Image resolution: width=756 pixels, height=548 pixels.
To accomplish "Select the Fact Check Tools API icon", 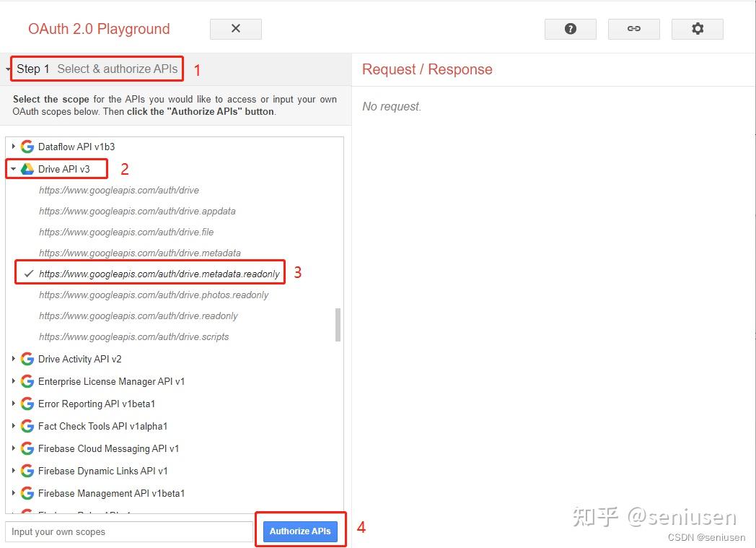I will pyautogui.click(x=27, y=426).
